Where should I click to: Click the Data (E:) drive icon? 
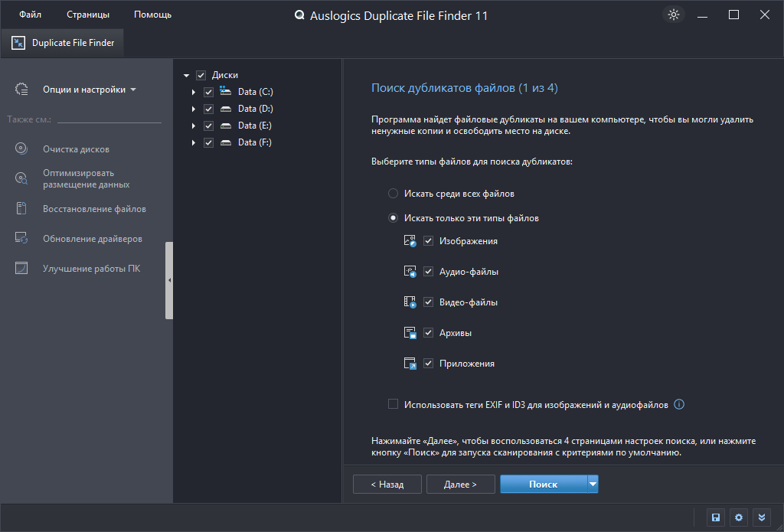coord(226,126)
